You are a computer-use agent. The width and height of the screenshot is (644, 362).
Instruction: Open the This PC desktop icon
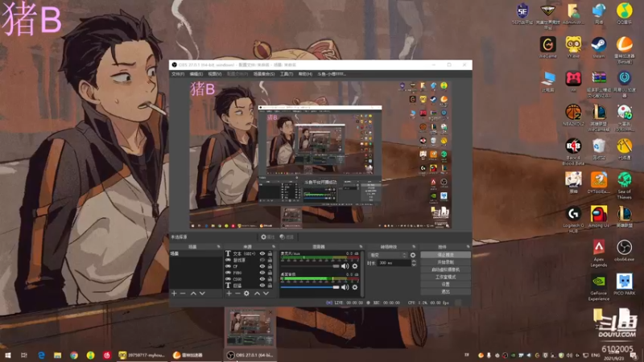pos(548,81)
